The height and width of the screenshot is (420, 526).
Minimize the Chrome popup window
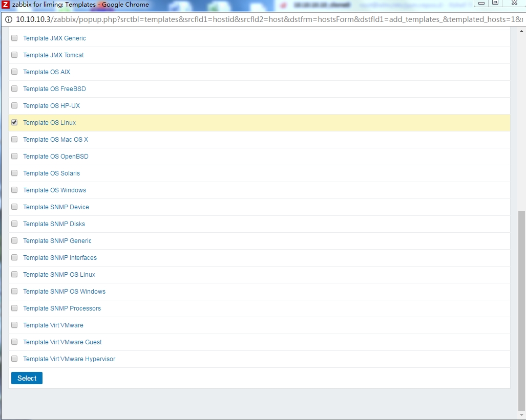pos(481,3)
